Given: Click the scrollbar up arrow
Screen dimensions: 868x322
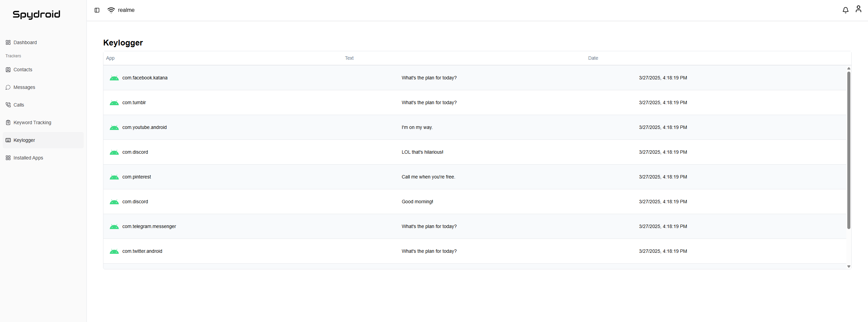Looking at the screenshot, I should point(849,69).
